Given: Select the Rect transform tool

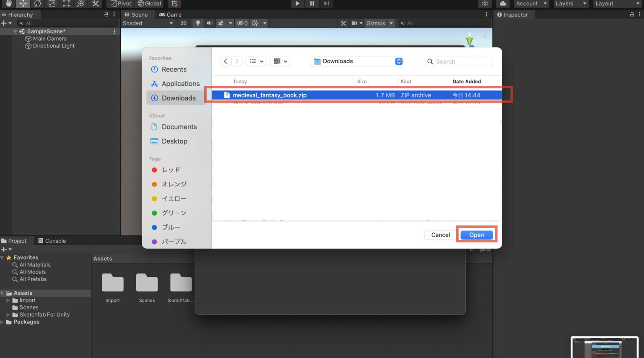Looking at the screenshot, I should click(x=66, y=4).
